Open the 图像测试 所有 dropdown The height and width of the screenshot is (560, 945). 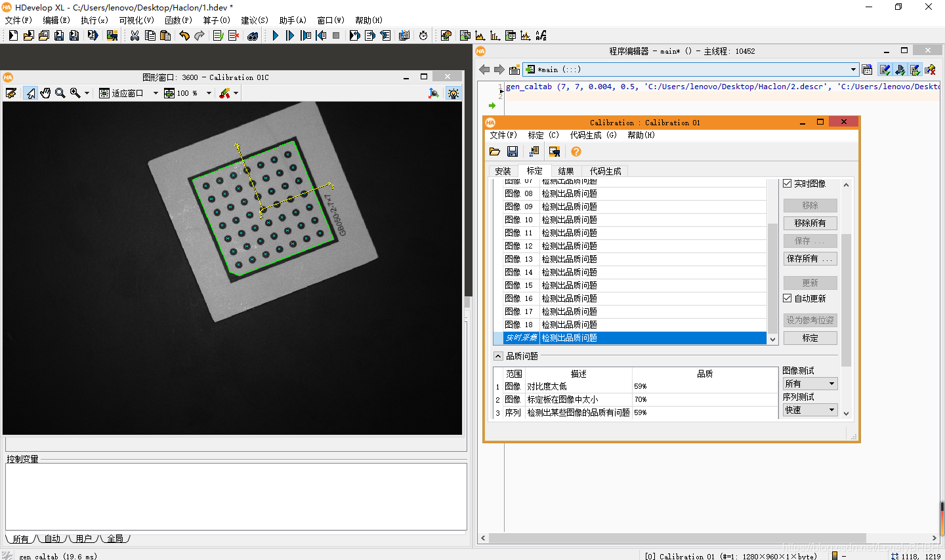[810, 384]
